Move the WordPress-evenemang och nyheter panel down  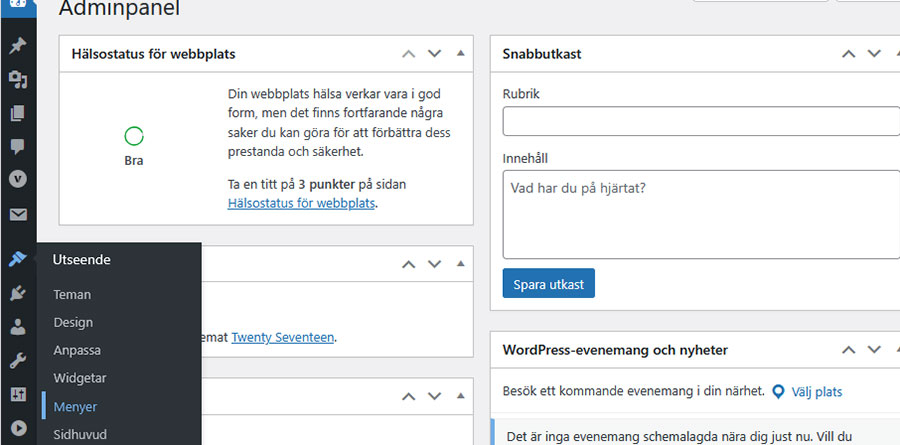pos(873,350)
